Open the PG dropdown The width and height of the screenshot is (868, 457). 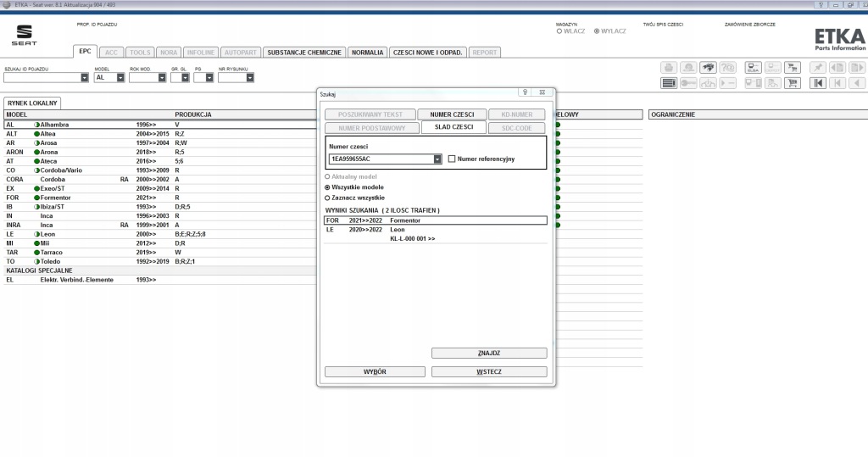209,78
